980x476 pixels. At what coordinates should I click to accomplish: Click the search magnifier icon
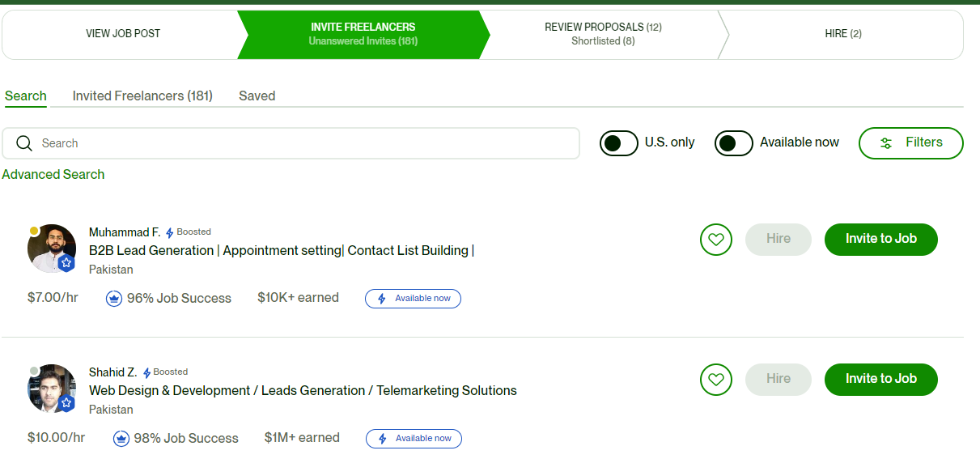pos(24,143)
